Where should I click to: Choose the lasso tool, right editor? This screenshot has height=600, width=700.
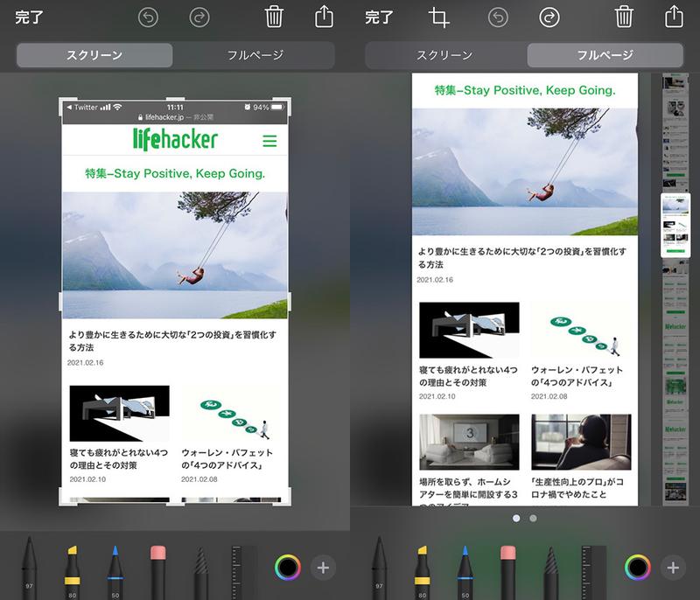pyautogui.click(x=551, y=573)
